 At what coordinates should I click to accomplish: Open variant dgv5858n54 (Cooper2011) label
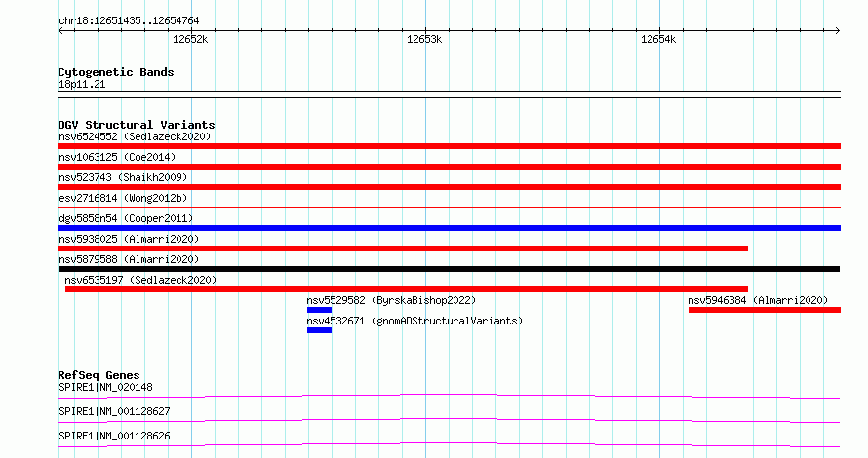[126, 218]
